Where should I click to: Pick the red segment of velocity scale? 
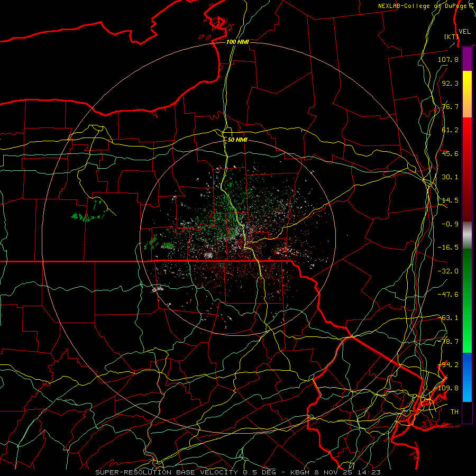[467, 169]
